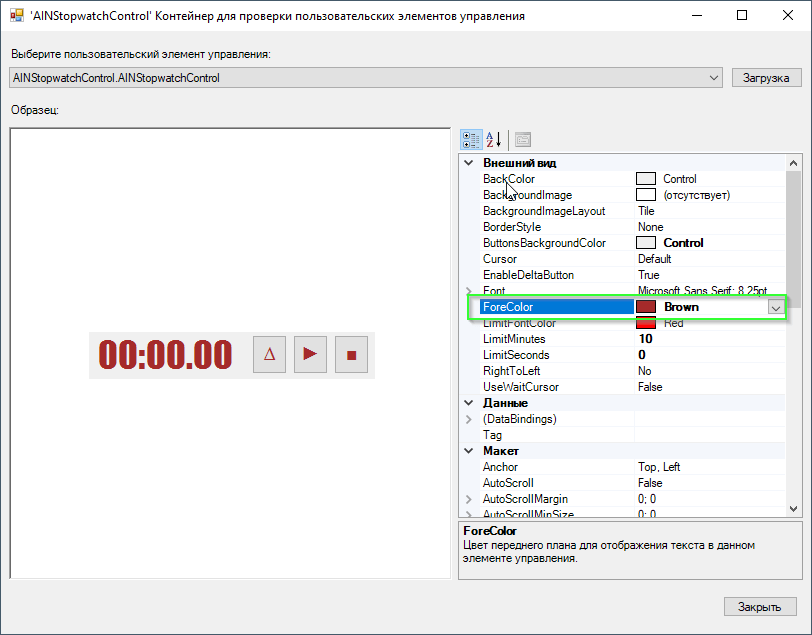Click the LimitSeconds value field
The width and height of the screenshot is (812, 635).
tap(690, 354)
